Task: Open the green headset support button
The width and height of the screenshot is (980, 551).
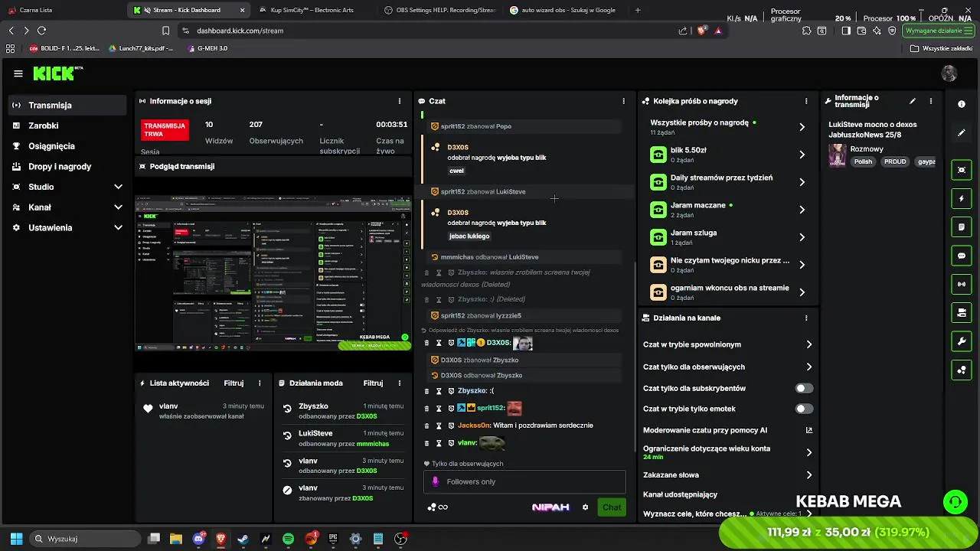Action: coord(955,502)
